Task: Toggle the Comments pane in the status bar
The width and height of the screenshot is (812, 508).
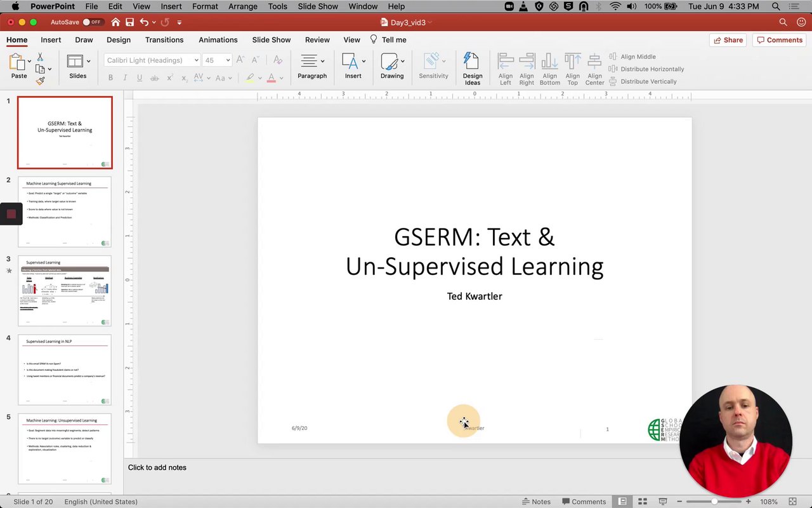Action: [584, 502]
